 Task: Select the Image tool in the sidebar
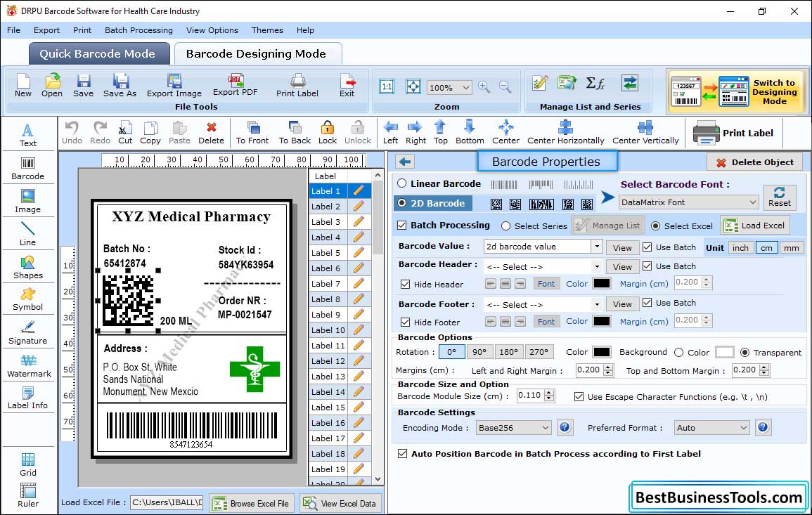[28, 202]
